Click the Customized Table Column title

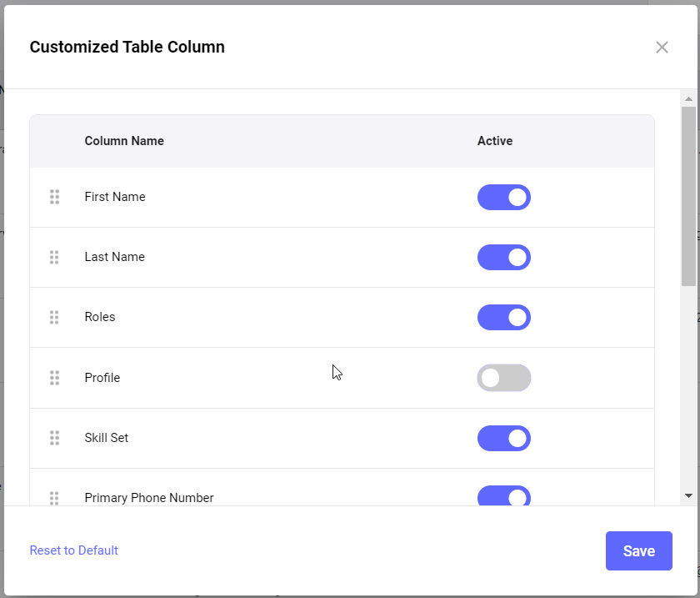(127, 47)
